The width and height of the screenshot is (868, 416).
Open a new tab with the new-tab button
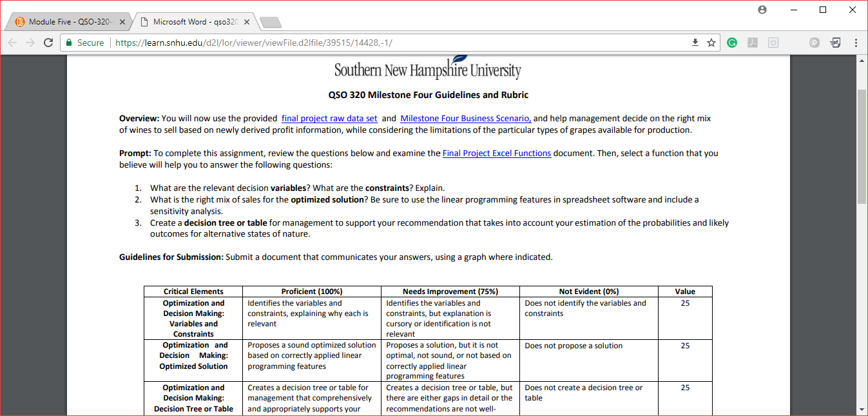tap(271, 23)
